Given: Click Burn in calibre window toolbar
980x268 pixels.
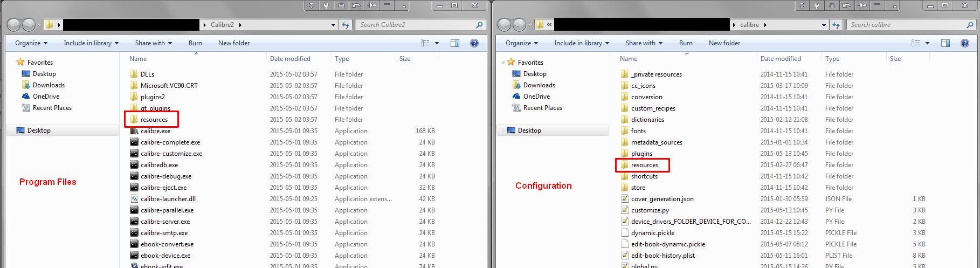Looking at the screenshot, I should click(686, 43).
